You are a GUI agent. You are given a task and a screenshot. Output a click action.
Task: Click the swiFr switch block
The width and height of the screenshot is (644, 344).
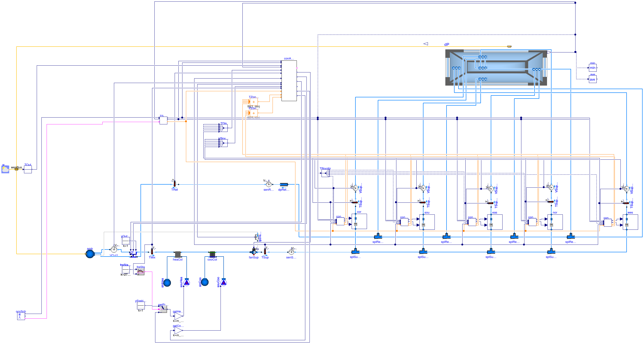[163, 309]
